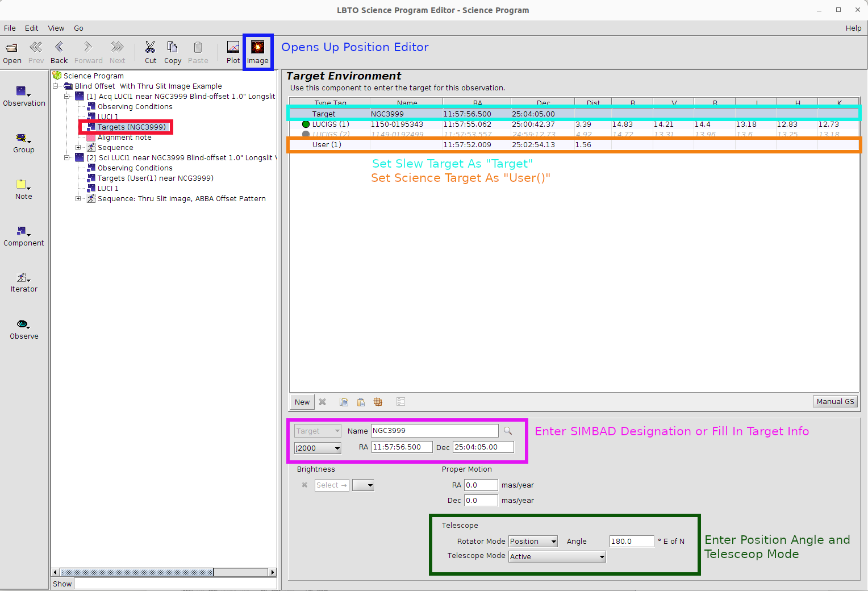Open the J2000 coordinate system dropdown
This screenshot has height=591, width=868.
click(x=318, y=448)
